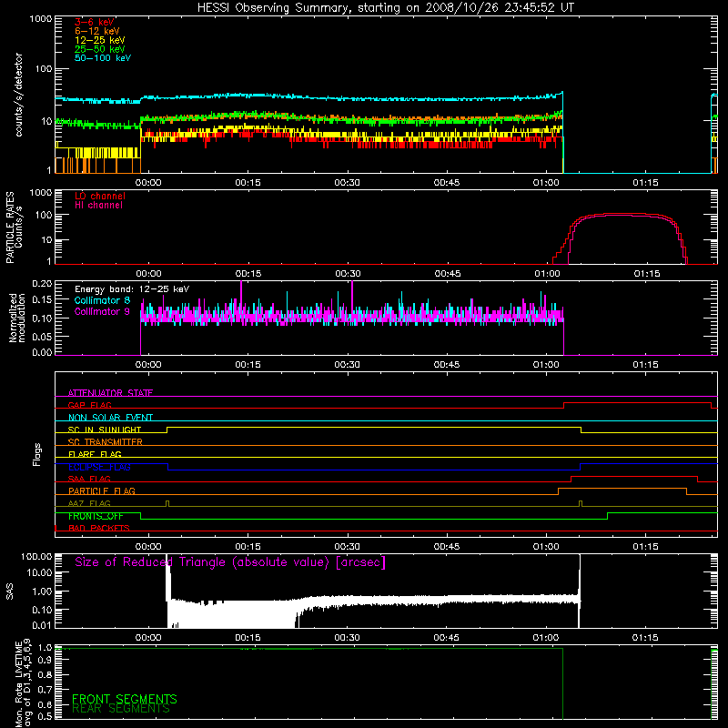The width and height of the screenshot is (728, 728).
Task: Select the 25-50 keV legend label
Action: (x=100, y=49)
